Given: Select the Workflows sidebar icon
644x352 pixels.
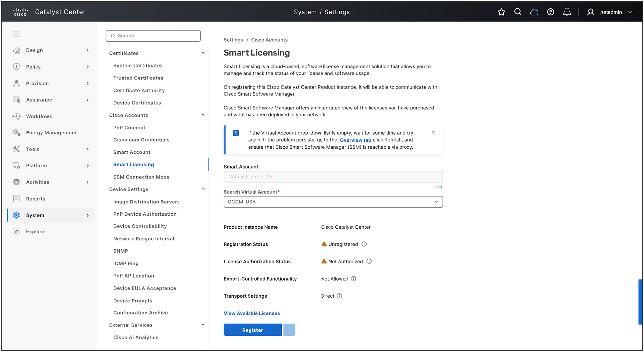Looking at the screenshot, I should point(16,116).
